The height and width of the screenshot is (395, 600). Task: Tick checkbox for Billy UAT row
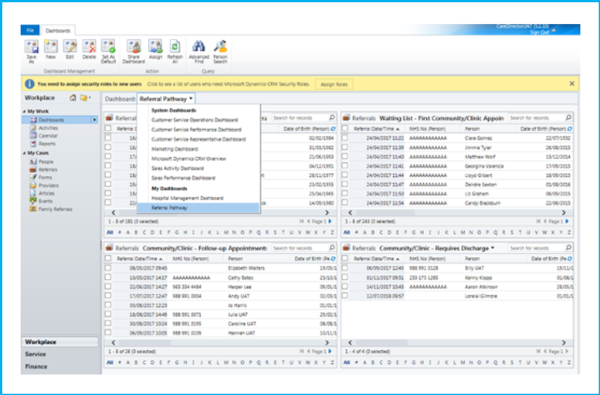pyautogui.click(x=345, y=268)
